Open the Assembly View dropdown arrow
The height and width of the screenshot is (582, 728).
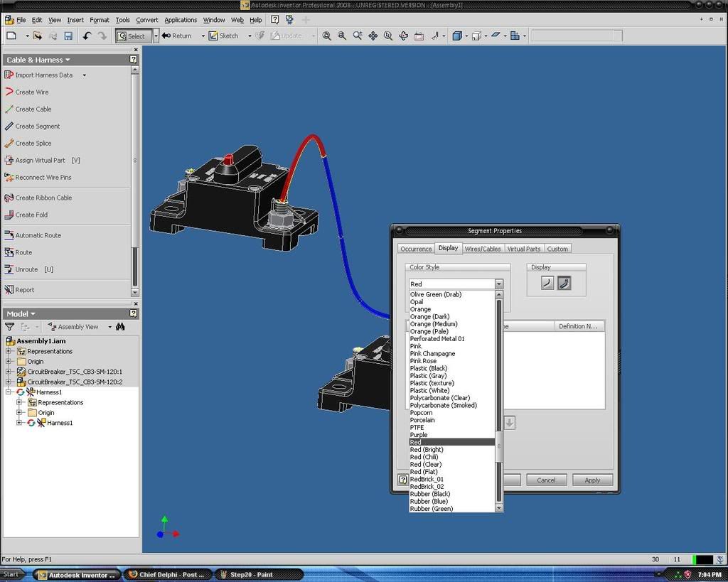(x=110, y=327)
